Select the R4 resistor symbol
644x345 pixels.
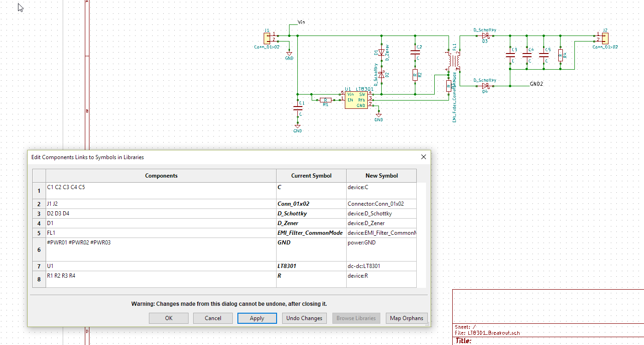point(560,55)
